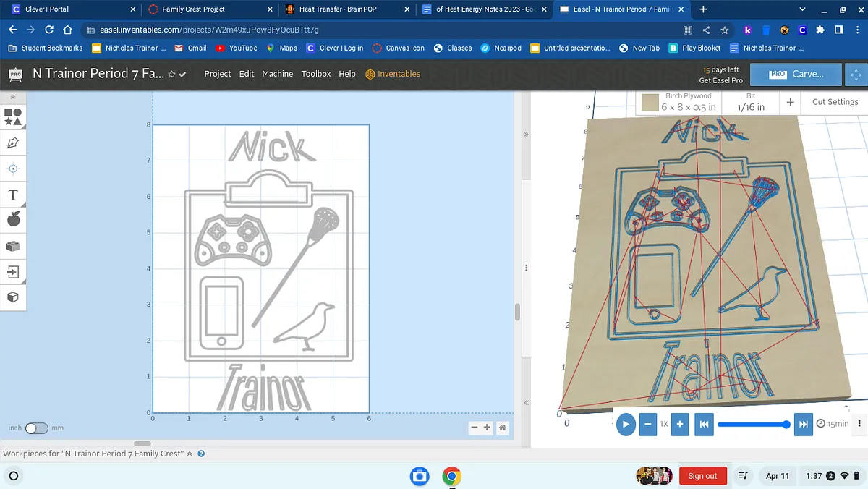
Task: Toggle units between inch and mm
Action: pyautogui.click(x=36, y=428)
